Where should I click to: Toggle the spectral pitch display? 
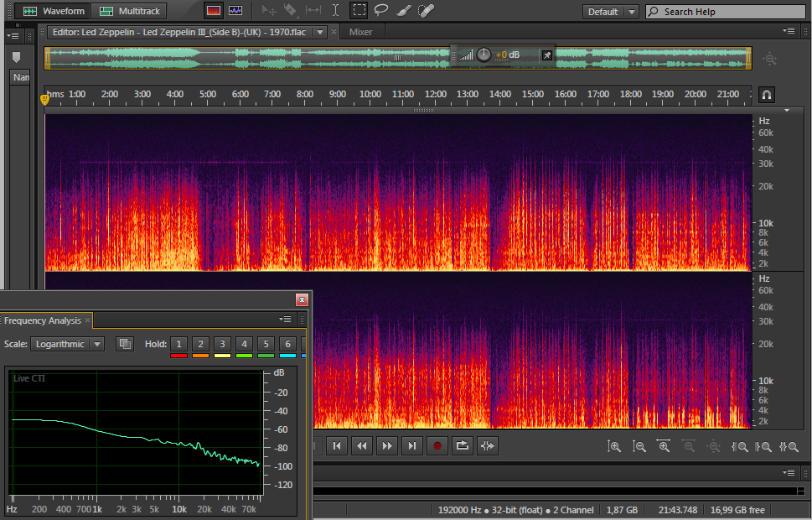click(x=235, y=11)
